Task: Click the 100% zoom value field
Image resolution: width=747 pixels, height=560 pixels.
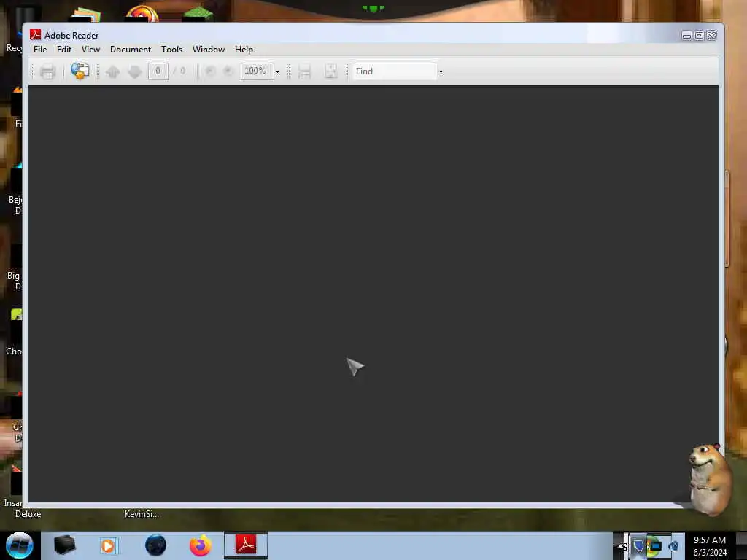Action: (257, 71)
